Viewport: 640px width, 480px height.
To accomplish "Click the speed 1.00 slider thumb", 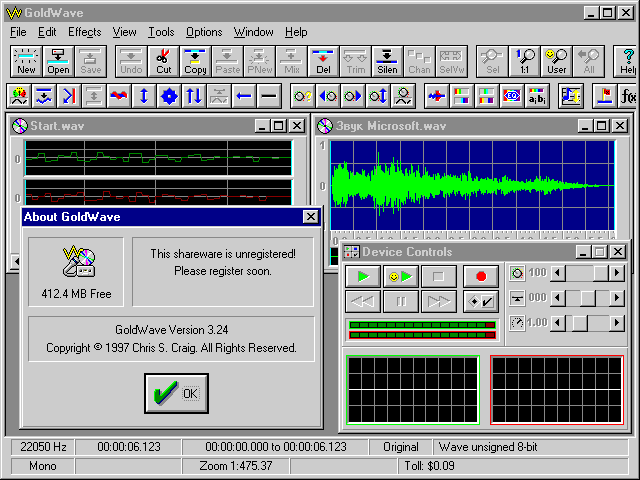I will pyautogui.click(x=580, y=323).
